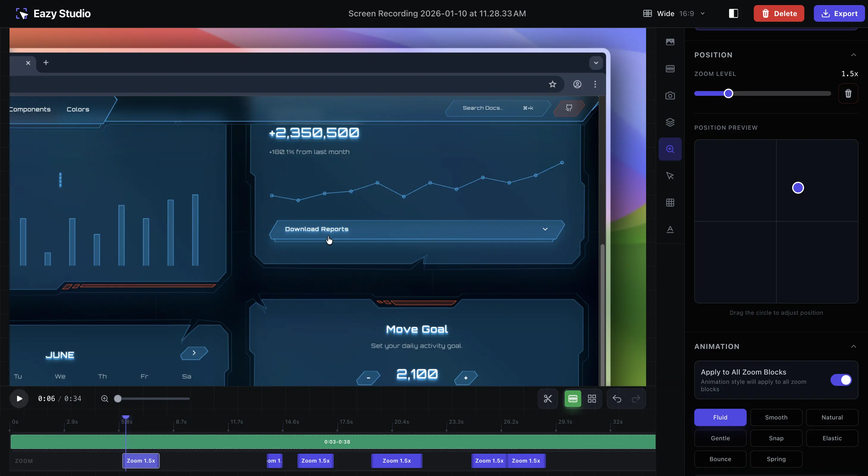The width and height of the screenshot is (868, 476).
Task: Open the image background panel icon
Action: 670,42
